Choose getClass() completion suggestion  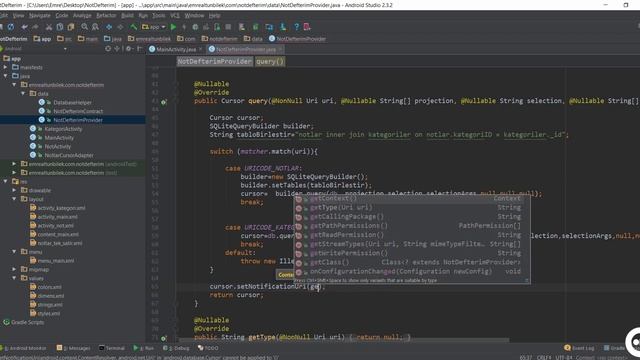411,262
